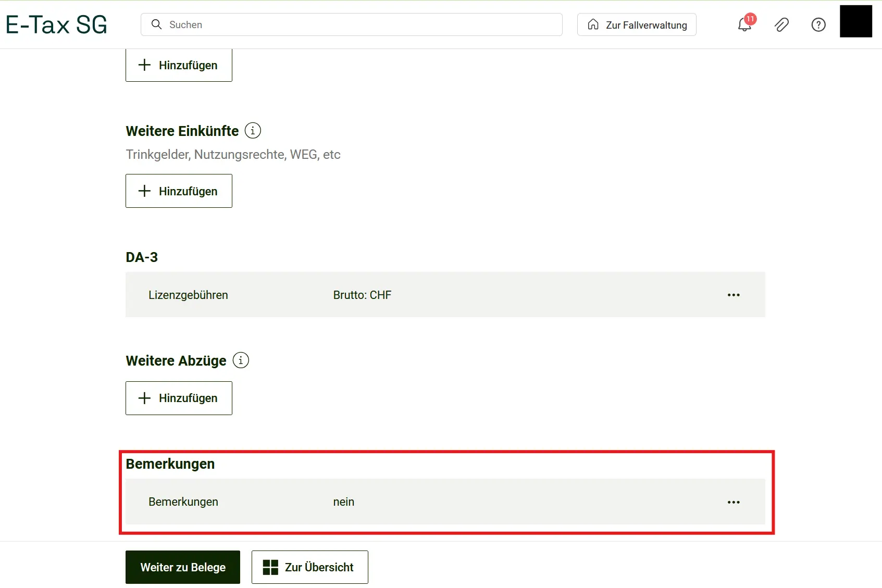Open the three-dot menu for Bemerkungen

(734, 502)
